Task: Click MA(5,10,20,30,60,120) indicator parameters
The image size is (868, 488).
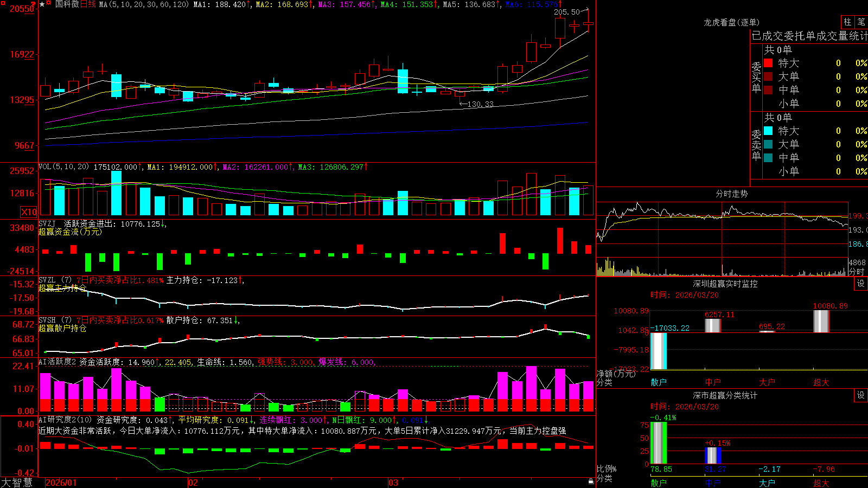Action: 144,4
